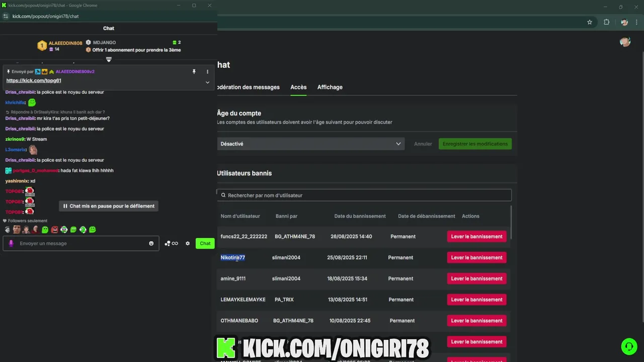Click Date du bannissement column header
This screenshot has height=362, width=644.
pyautogui.click(x=360, y=216)
